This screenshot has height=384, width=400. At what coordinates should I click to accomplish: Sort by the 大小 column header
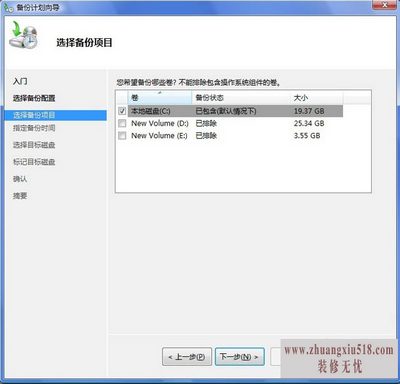pos(317,98)
